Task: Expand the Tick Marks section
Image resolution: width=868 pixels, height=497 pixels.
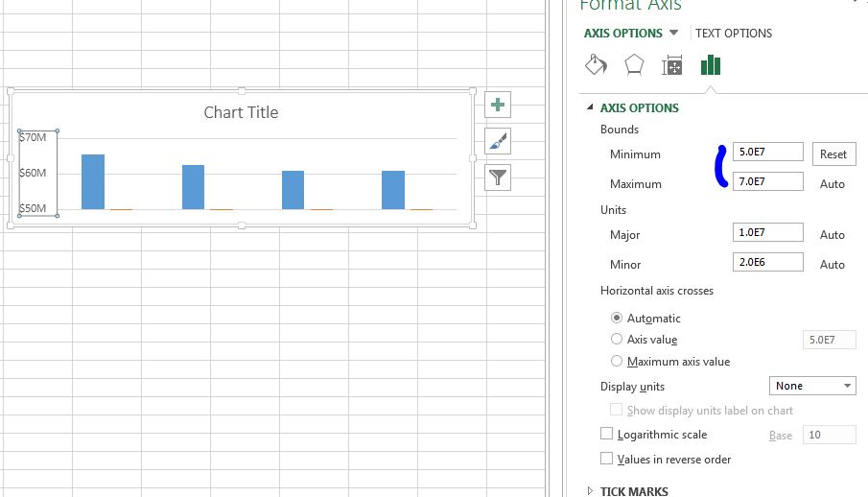Action: tap(633, 490)
